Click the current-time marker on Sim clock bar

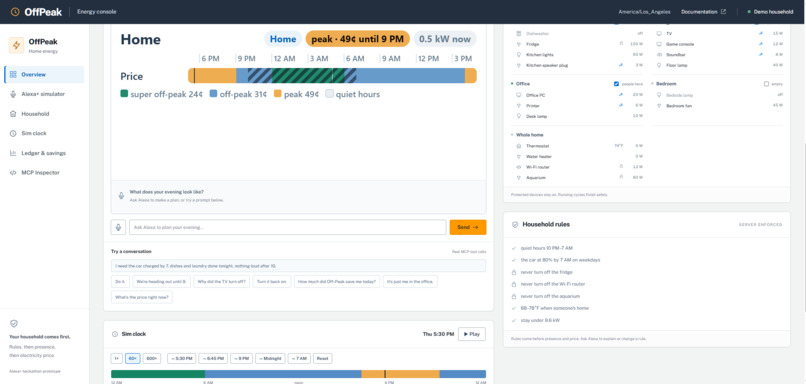click(x=385, y=374)
